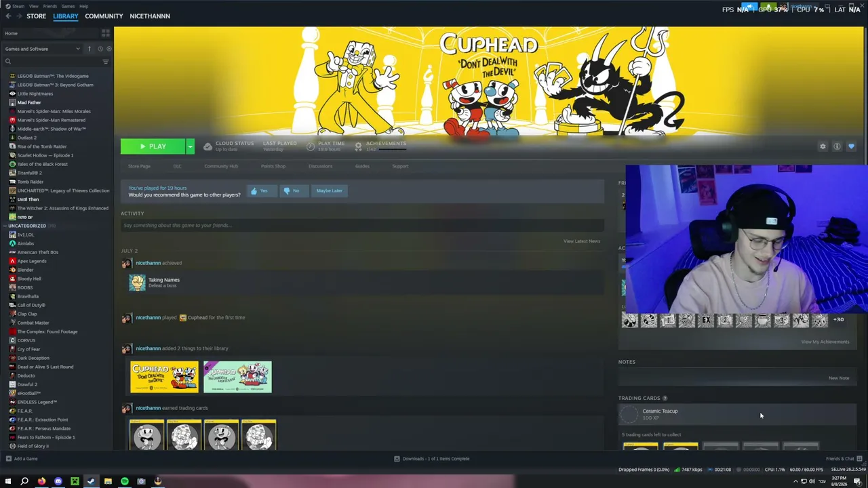The height and width of the screenshot is (488, 868).
Task: Open the Delicious Last Course DLC thumbnail
Action: pos(237,378)
